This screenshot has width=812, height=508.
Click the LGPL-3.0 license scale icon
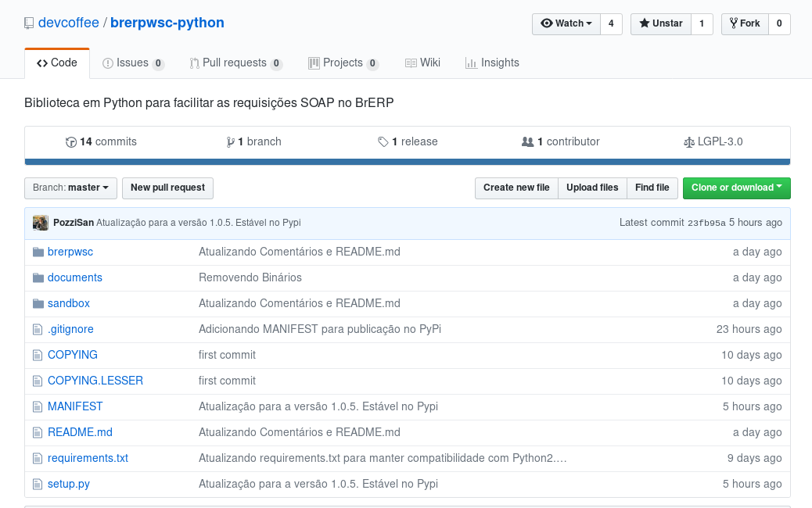pyautogui.click(x=688, y=141)
